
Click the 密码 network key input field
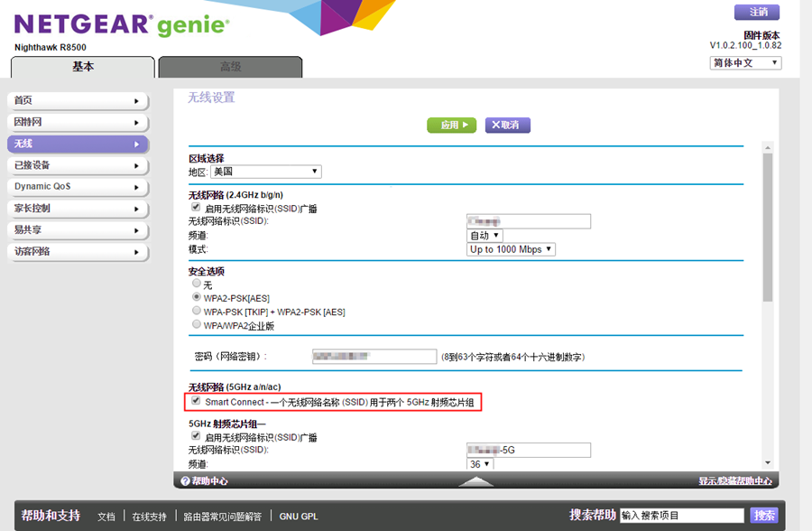pyautogui.click(x=374, y=357)
